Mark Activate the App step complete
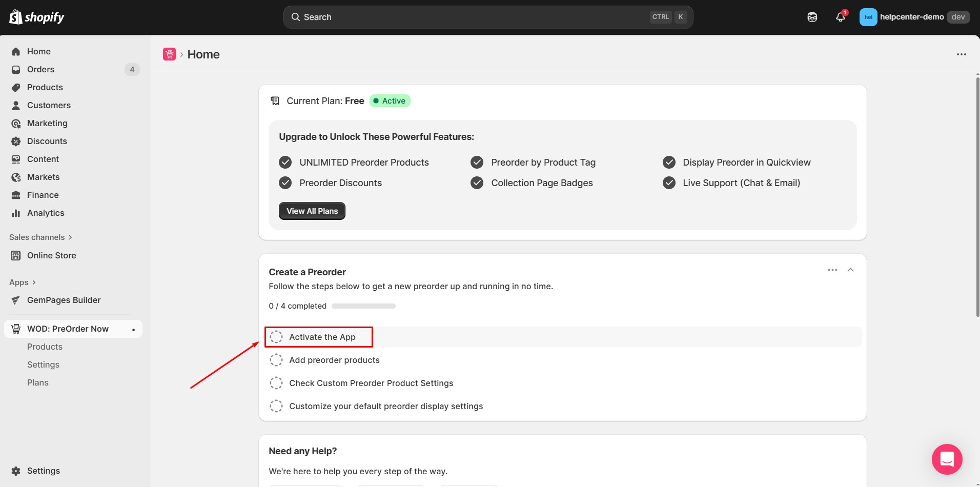The height and width of the screenshot is (487, 980). tap(276, 337)
